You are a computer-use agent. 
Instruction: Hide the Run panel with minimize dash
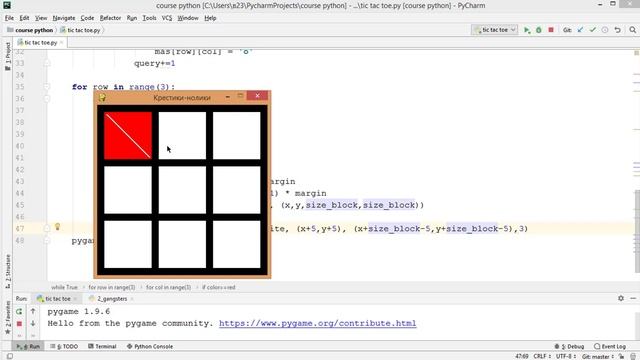633,298
